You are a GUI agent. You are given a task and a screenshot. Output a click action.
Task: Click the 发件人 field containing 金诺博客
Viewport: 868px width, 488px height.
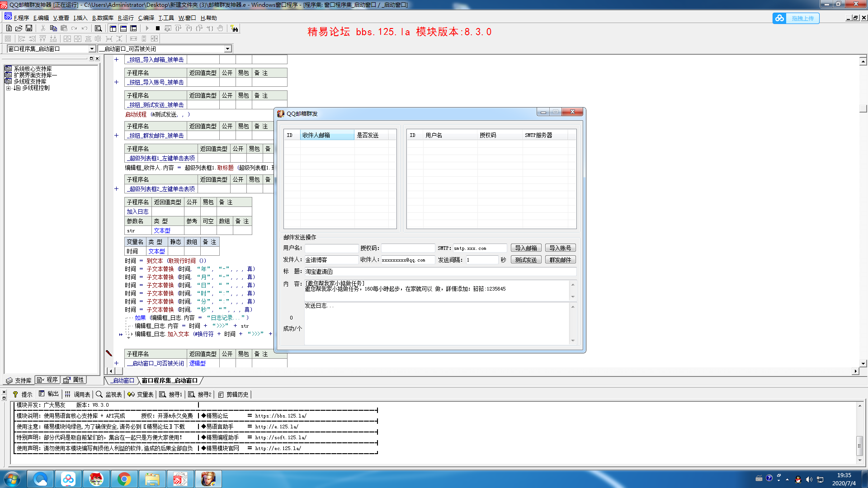tap(331, 260)
